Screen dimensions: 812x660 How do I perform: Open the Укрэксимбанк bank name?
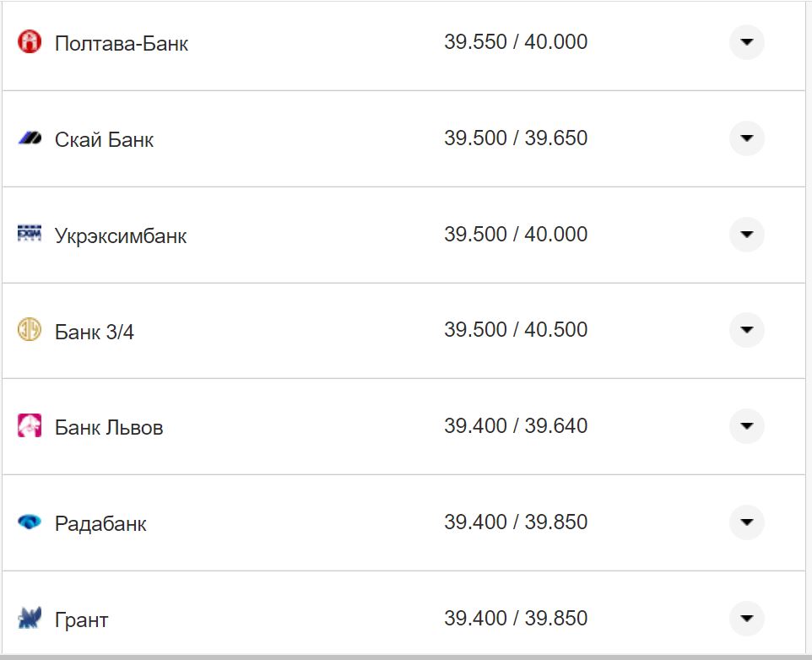click(x=121, y=235)
